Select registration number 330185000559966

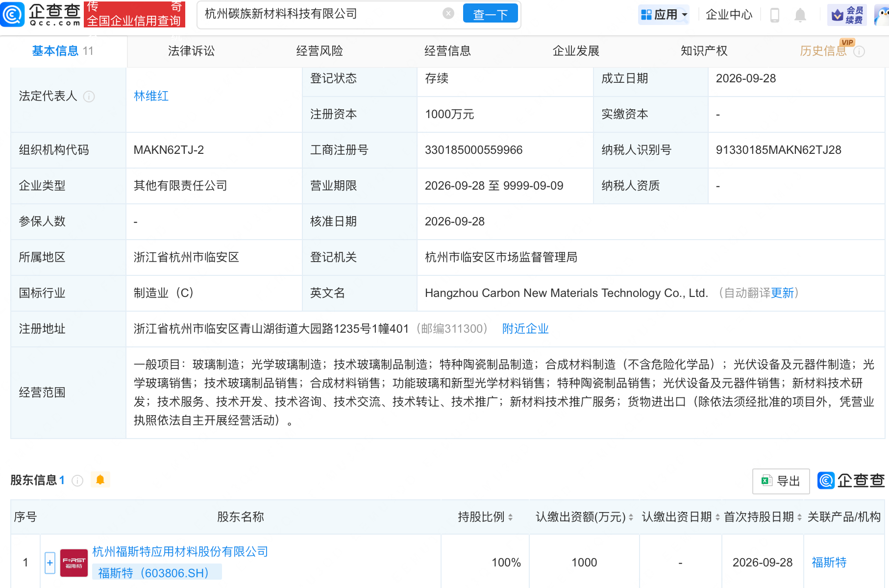pos(473,150)
